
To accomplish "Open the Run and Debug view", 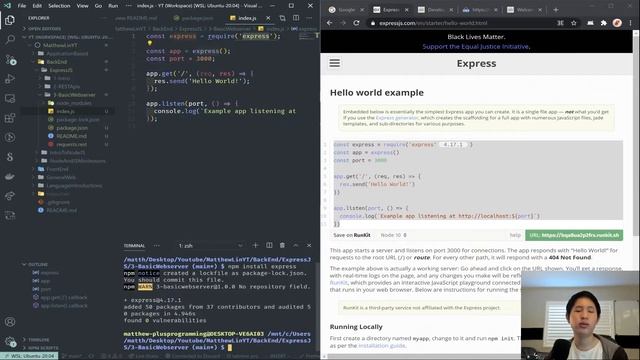I will tap(10, 79).
